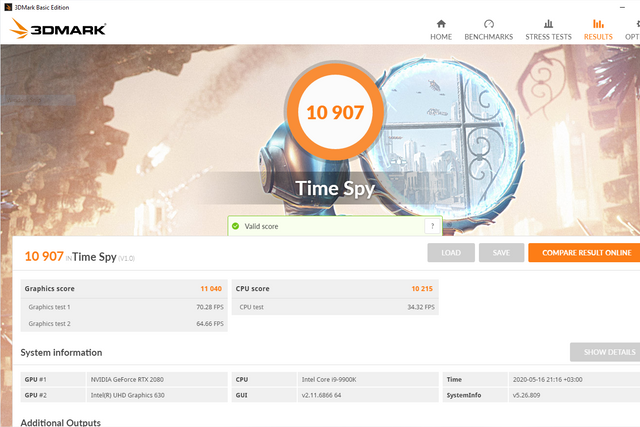Minimize the 3DMark window
The height and width of the screenshot is (427, 640).
[x=622, y=7]
